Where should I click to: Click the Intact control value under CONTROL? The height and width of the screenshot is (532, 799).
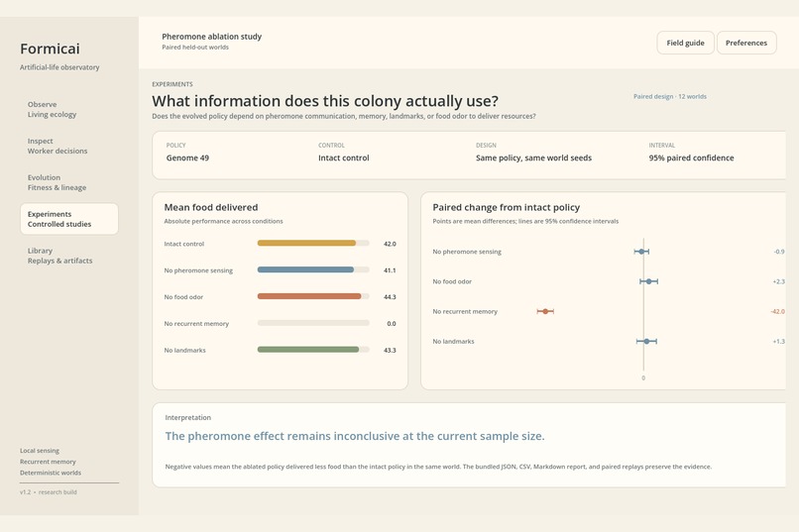point(343,158)
